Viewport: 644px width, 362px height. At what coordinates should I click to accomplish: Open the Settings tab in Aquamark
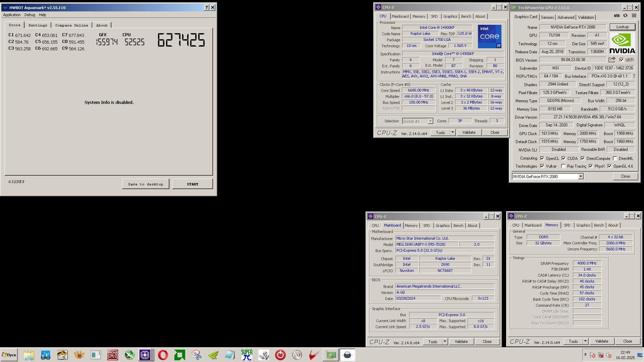[x=38, y=25]
